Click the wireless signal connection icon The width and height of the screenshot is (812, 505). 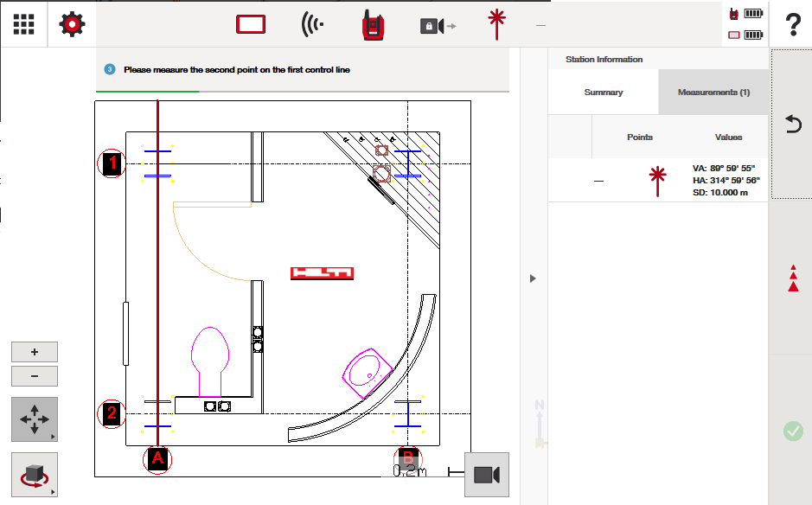(x=312, y=25)
